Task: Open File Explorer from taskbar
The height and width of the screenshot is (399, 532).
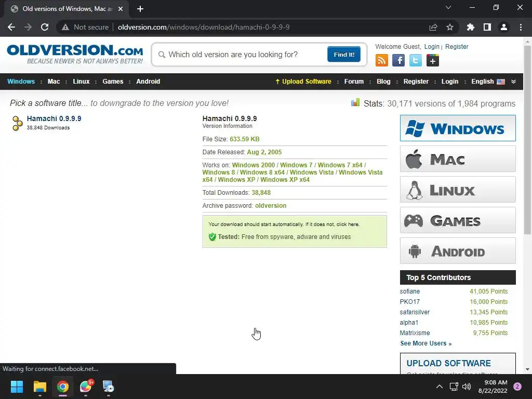Action: point(39,387)
